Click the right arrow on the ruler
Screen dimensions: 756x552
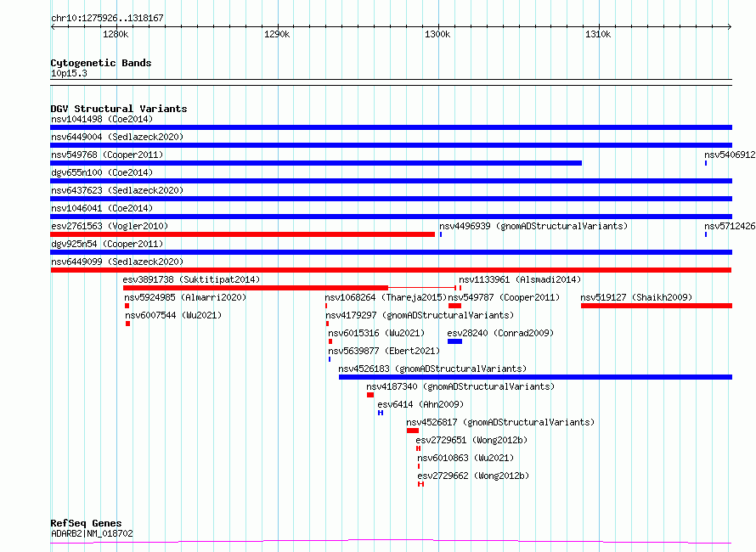tap(730, 27)
